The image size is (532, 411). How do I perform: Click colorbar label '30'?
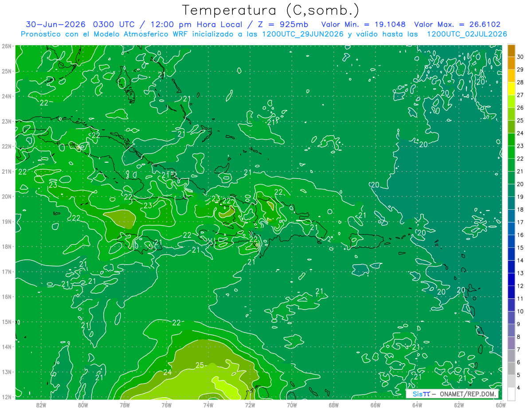click(520, 57)
